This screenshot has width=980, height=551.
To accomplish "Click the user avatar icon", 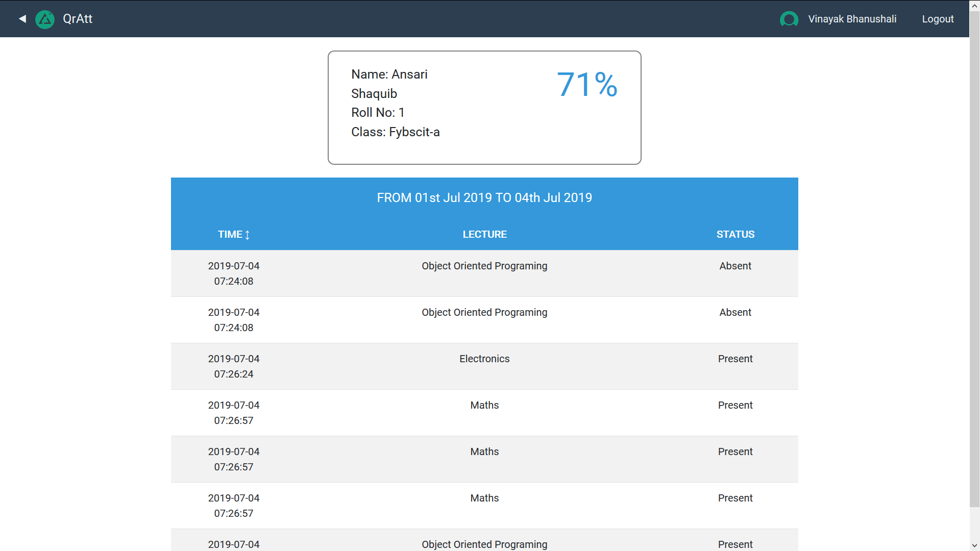I will point(789,19).
